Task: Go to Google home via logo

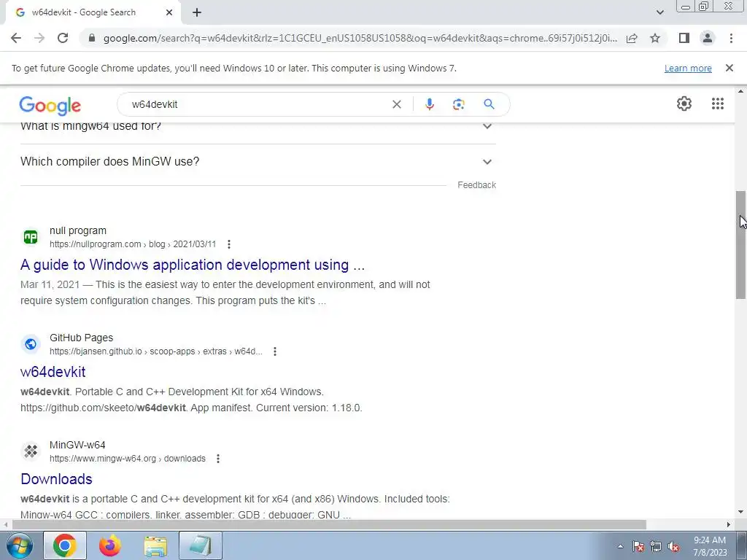Action: [50, 106]
